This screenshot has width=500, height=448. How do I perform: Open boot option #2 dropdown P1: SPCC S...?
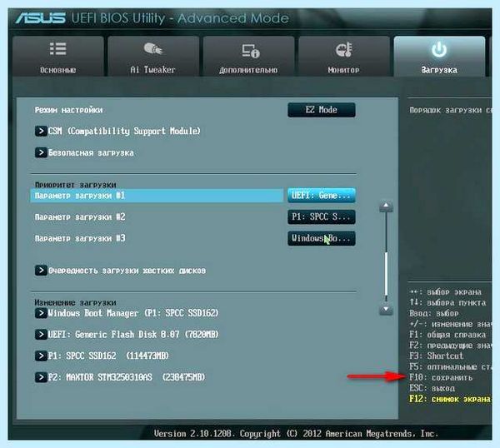[322, 217]
